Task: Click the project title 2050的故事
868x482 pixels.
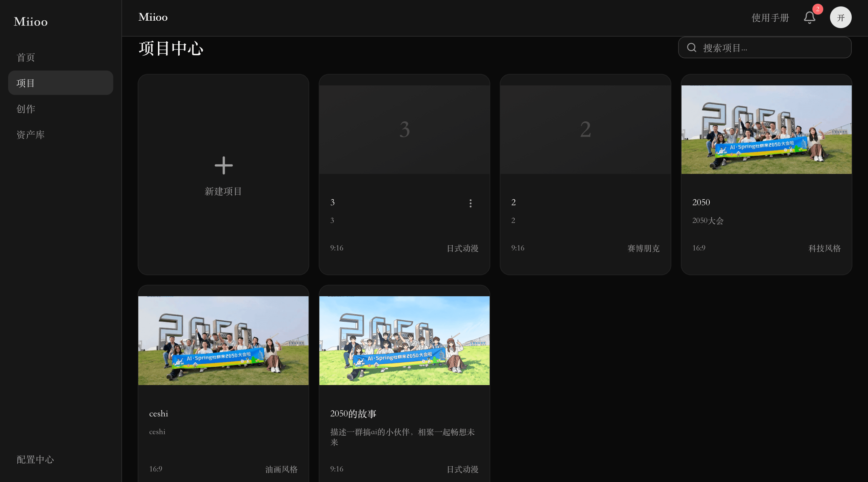Action: click(x=353, y=414)
